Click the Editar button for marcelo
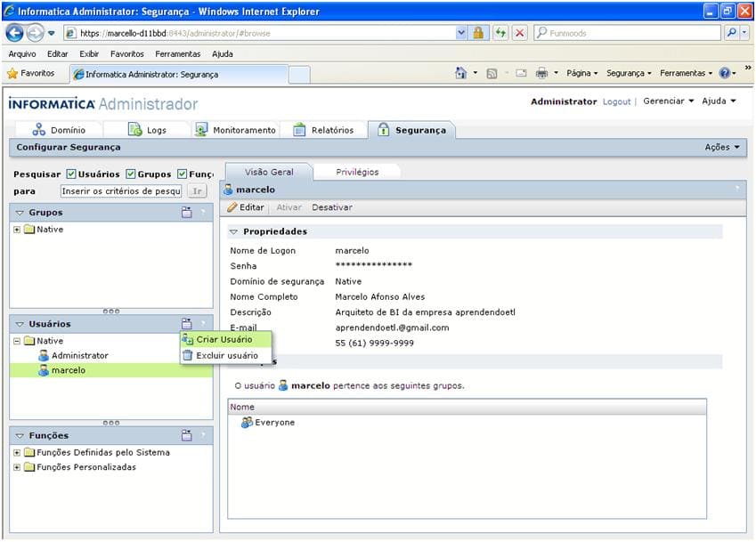 click(246, 207)
